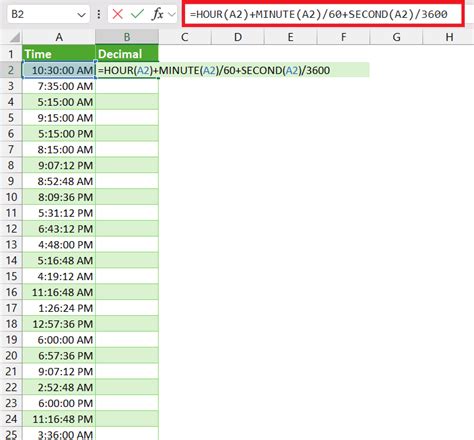Select the cell with 8:15:00 AM

click(59, 149)
